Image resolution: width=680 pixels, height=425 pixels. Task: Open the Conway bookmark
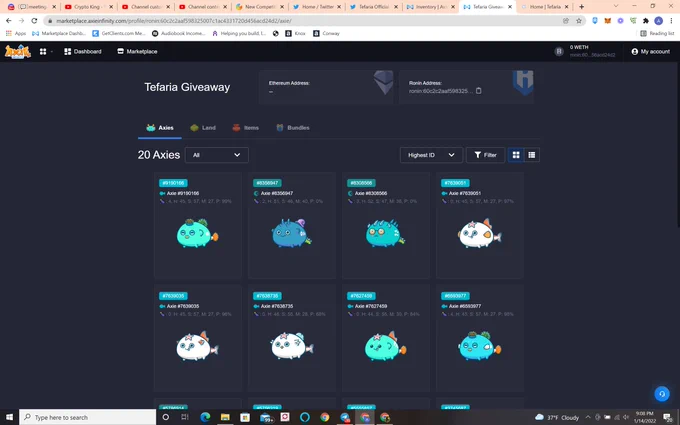pyautogui.click(x=327, y=33)
